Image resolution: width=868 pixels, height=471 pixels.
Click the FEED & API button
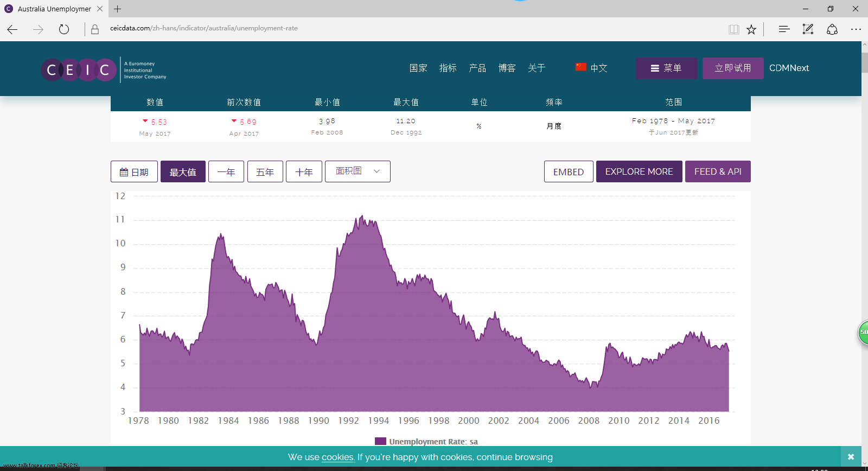tap(718, 171)
